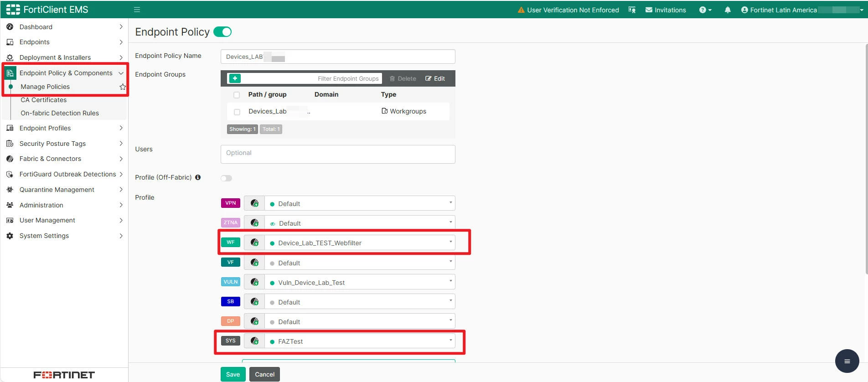The image size is (868, 382).
Task: Open the help question mark menu
Action: click(x=705, y=10)
